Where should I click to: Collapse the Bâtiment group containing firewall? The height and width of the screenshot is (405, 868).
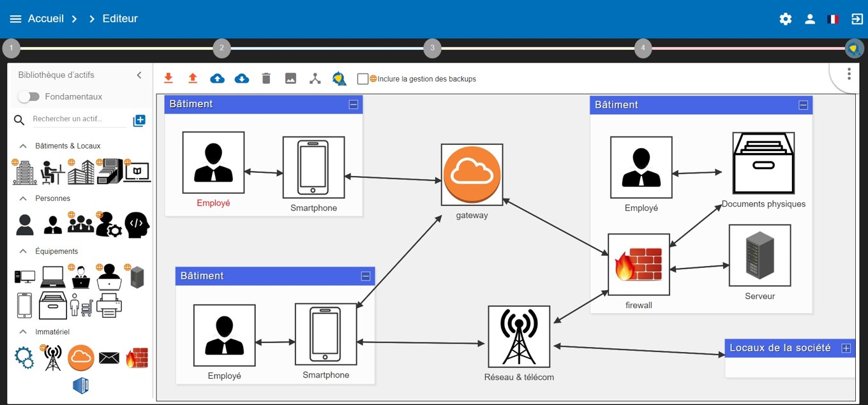pos(803,105)
